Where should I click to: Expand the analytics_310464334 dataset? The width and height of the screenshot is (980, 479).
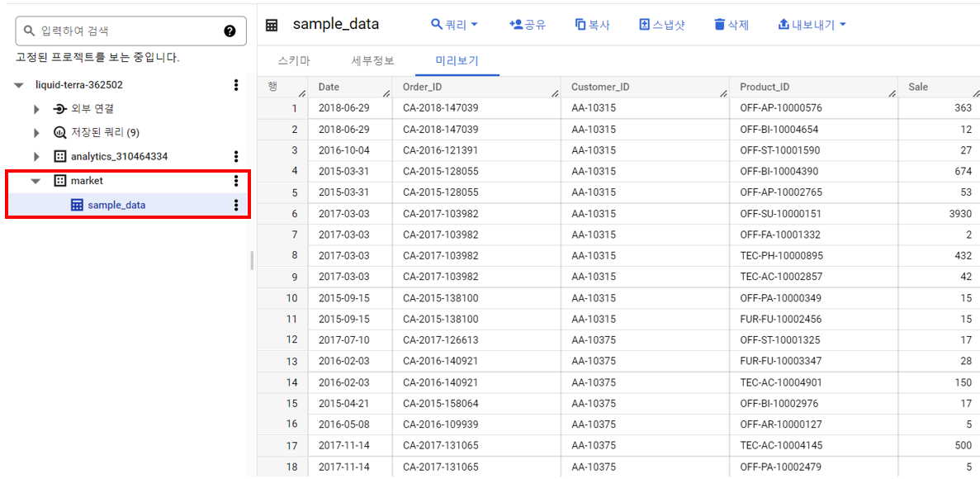pyautogui.click(x=36, y=156)
